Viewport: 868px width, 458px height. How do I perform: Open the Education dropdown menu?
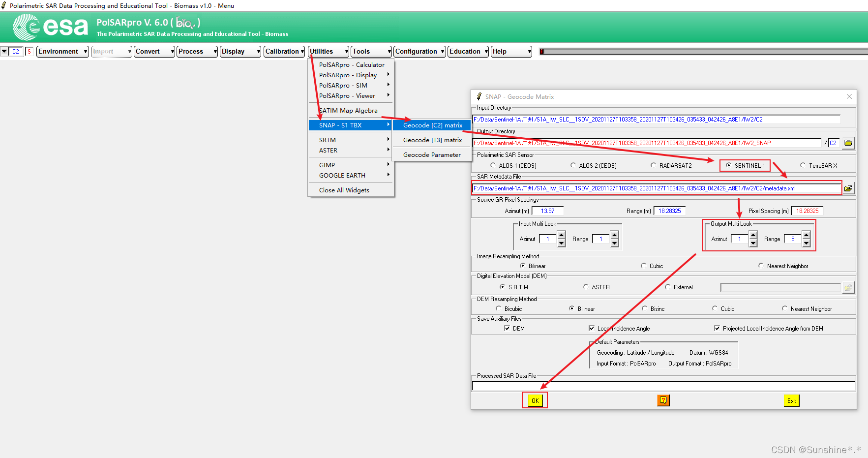point(468,52)
